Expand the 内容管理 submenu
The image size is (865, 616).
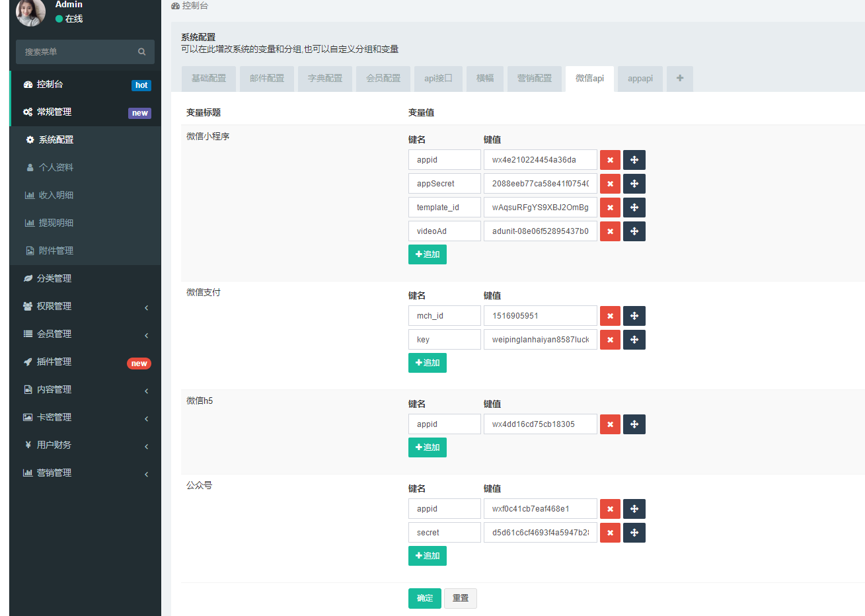(x=147, y=391)
